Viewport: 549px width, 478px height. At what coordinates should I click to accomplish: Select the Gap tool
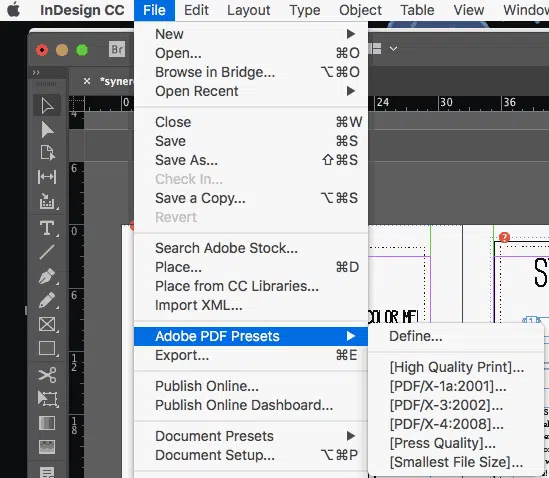click(47, 177)
